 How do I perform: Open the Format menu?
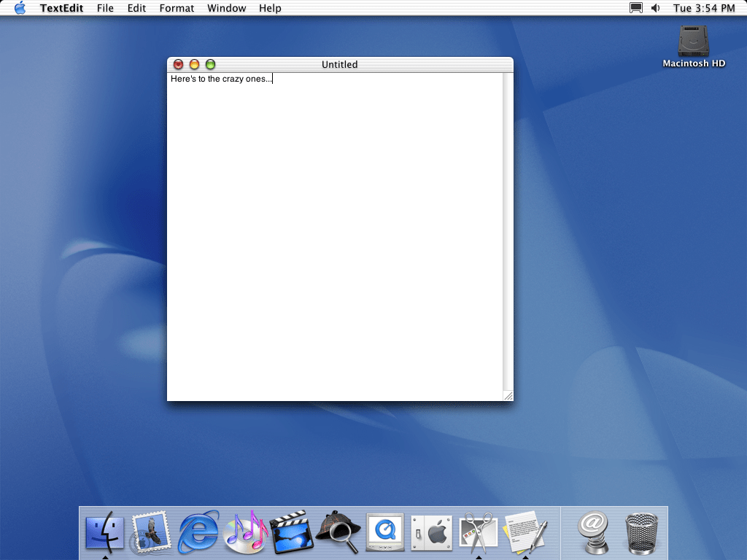click(177, 8)
